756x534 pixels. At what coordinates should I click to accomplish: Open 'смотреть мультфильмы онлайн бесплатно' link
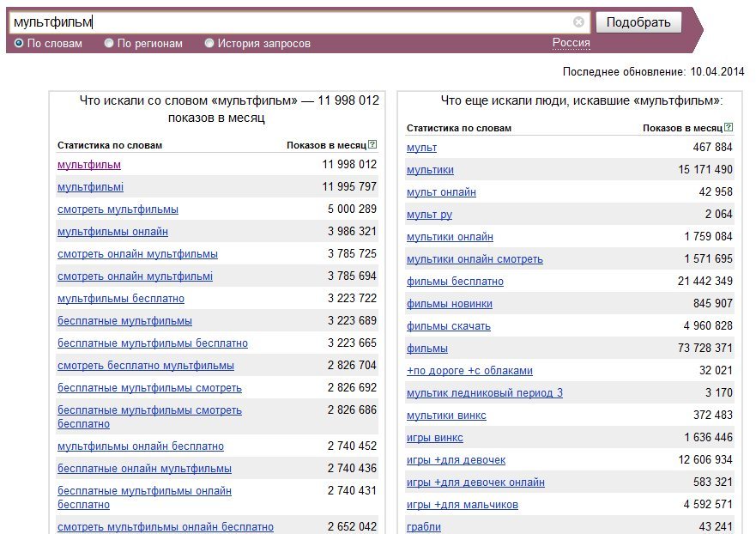[x=166, y=527]
